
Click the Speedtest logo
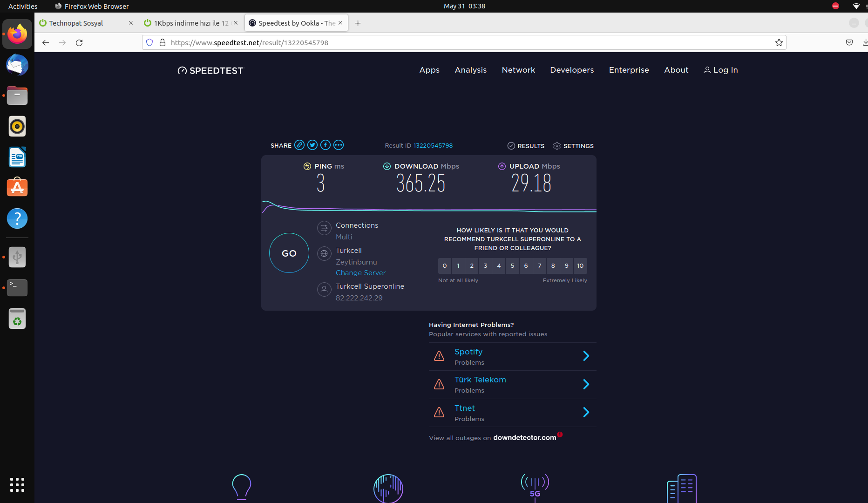pos(210,70)
